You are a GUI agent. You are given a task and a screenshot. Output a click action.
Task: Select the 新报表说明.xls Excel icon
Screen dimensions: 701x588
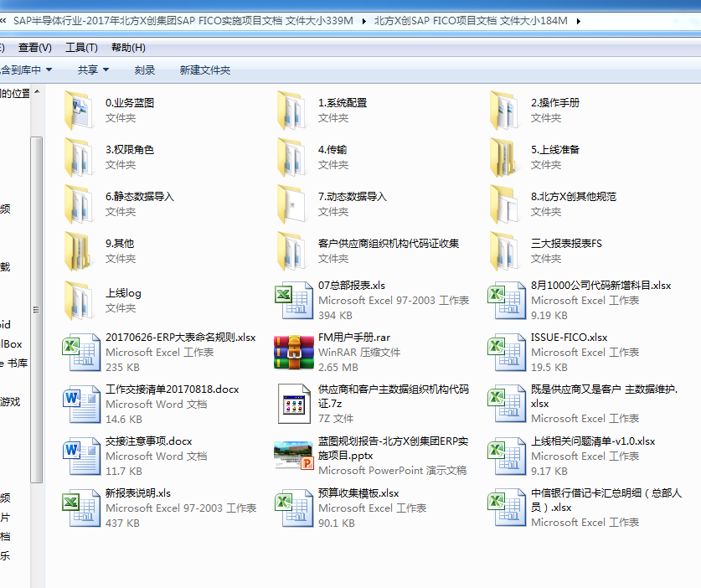[x=81, y=508]
